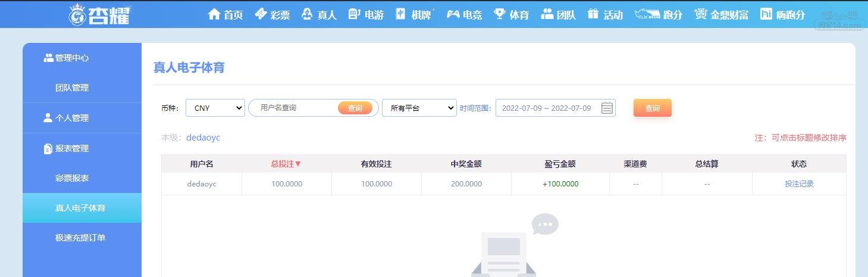Image resolution: width=868 pixels, height=277 pixels.
Task: Go to the 嗨跑分 section
Action: point(791,15)
